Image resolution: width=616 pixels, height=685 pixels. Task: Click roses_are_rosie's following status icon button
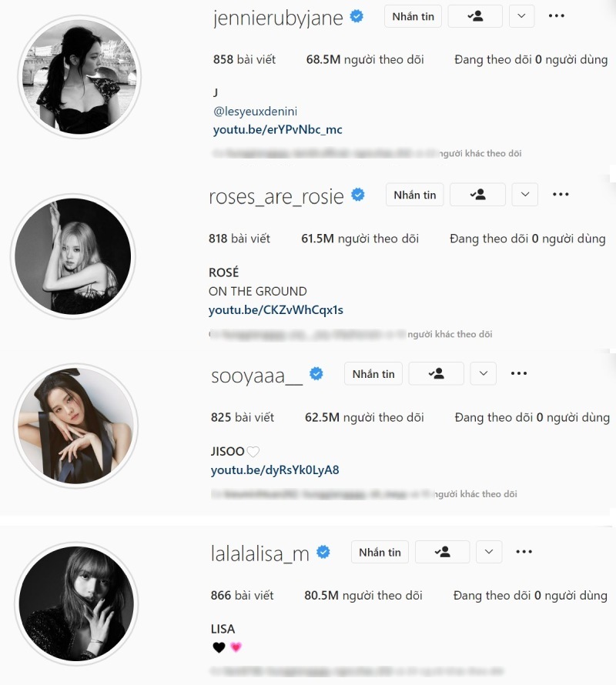[477, 195]
